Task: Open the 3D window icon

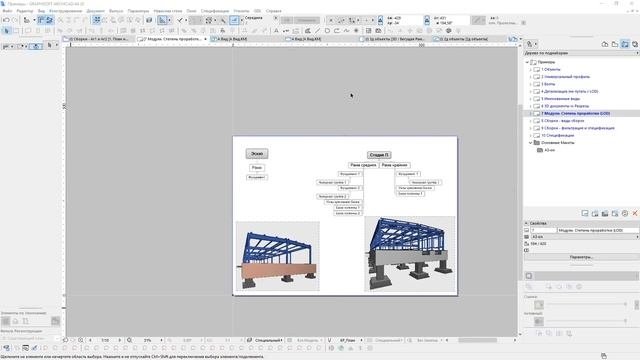Action: coord(149,20)
